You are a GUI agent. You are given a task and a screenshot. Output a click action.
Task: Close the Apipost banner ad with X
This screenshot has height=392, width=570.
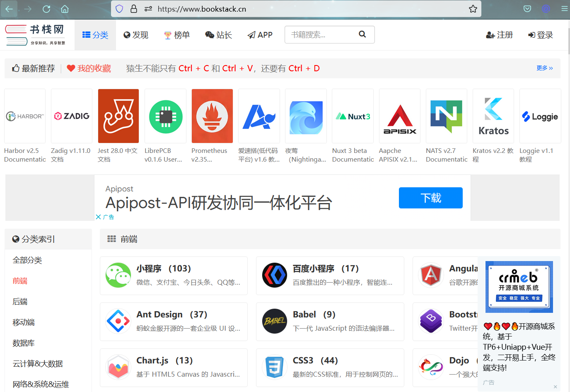click(x=98, y=217)
